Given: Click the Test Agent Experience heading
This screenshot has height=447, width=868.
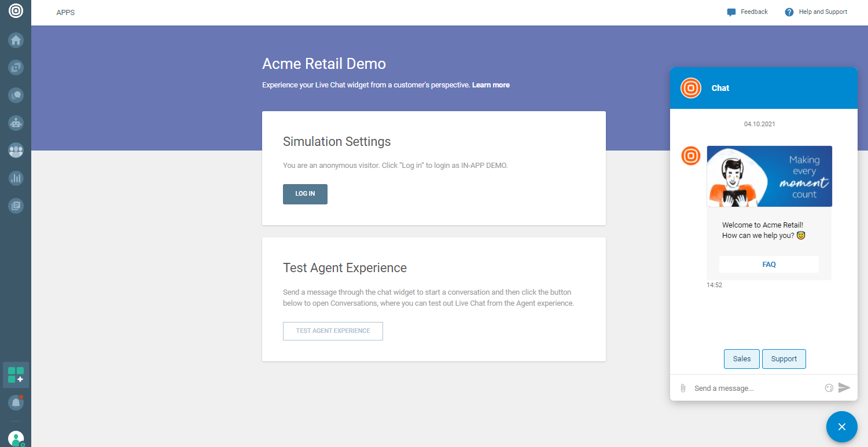Looking at the screenshot, I should click(x=345, y=268).
